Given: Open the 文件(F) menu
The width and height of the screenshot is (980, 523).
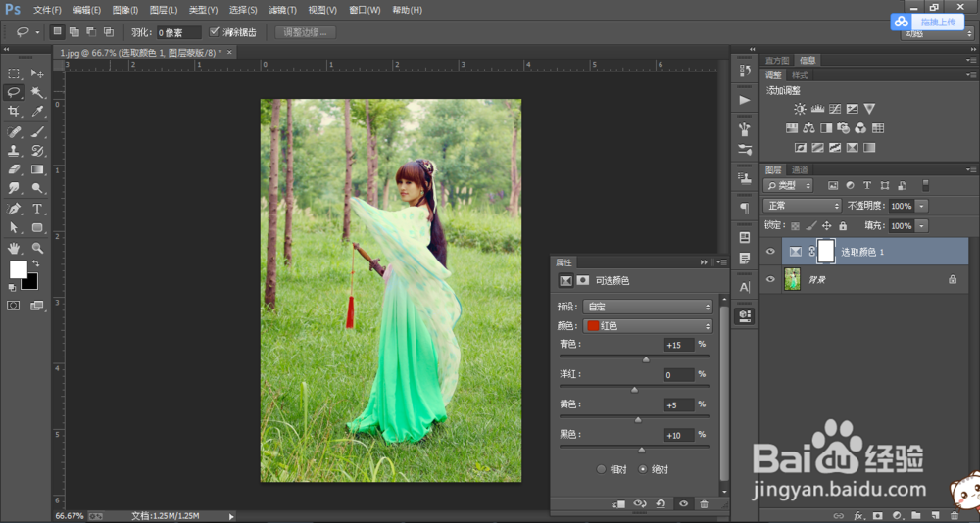Looking at the screenshot, I should tap(47, 10).
